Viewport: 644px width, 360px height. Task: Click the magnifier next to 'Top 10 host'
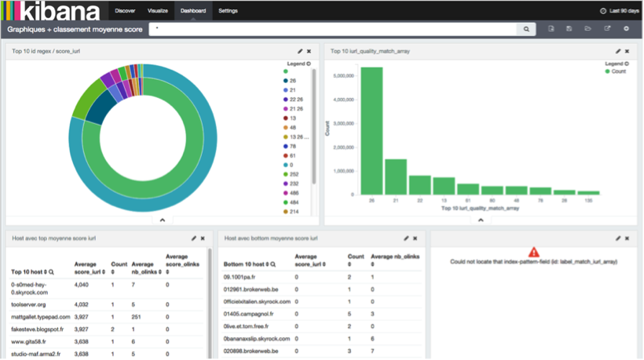[51, 272]
